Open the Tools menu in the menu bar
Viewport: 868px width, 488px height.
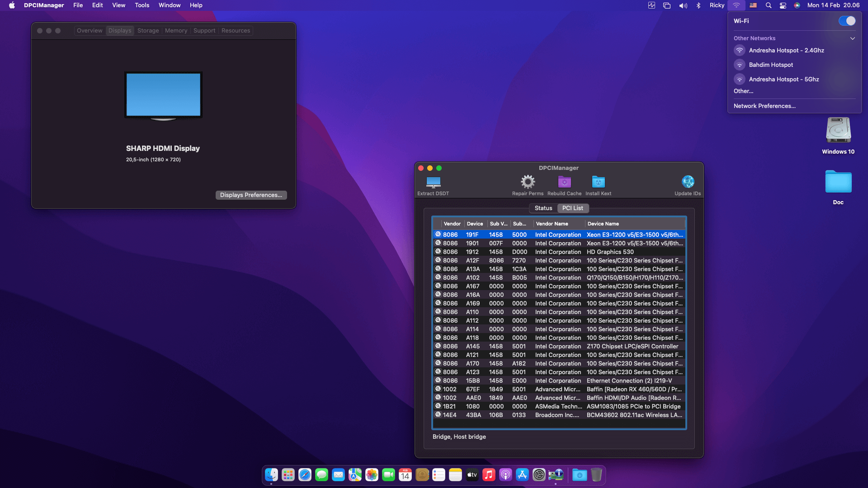click(x=142, y=5)
